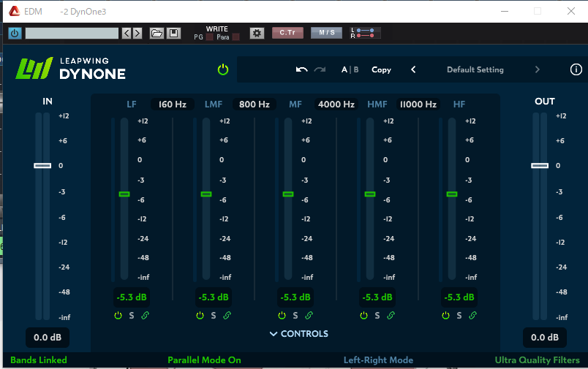Toggle MF band power icon
The width and height of the screenshot is (588, 369).
tap(282, 316)
